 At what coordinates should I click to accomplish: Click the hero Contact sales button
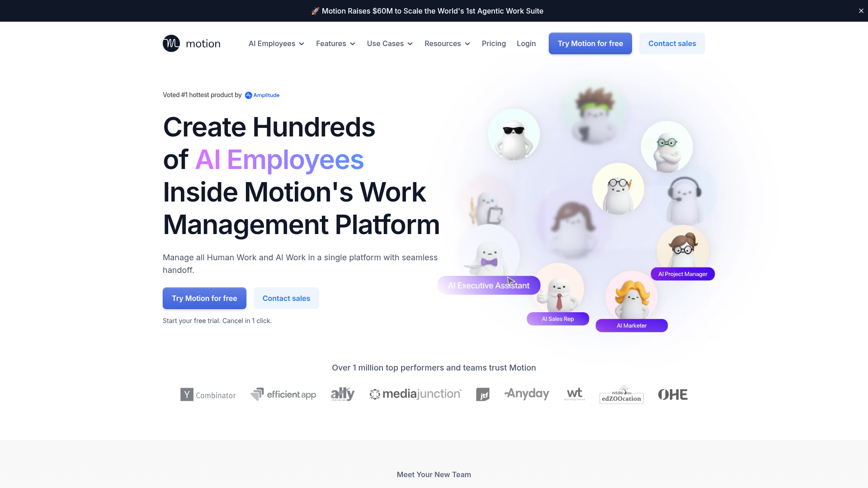[x=286, y=298]
